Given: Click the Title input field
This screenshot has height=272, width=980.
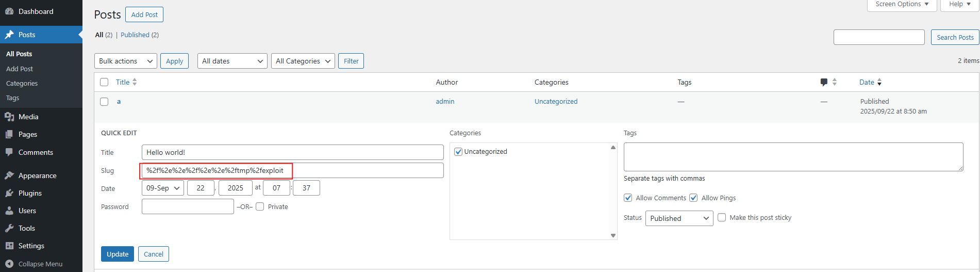Looking at the screenshot, I should point(292,152).
